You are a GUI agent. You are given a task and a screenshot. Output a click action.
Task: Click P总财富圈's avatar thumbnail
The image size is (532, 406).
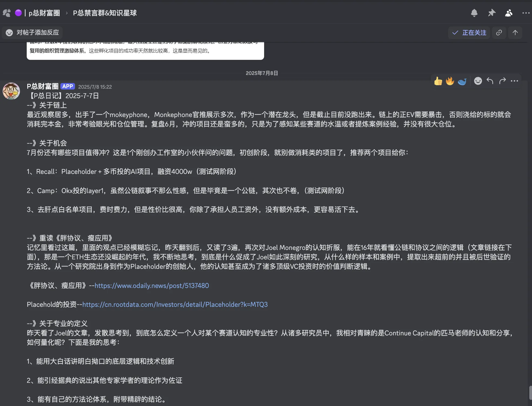11,91
